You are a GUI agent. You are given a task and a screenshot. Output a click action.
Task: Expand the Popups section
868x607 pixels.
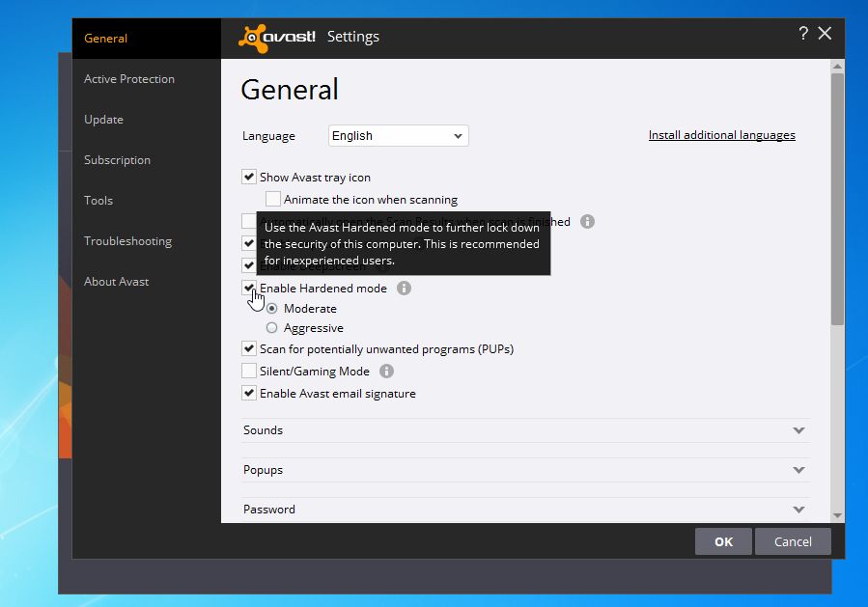click(526, 470)
